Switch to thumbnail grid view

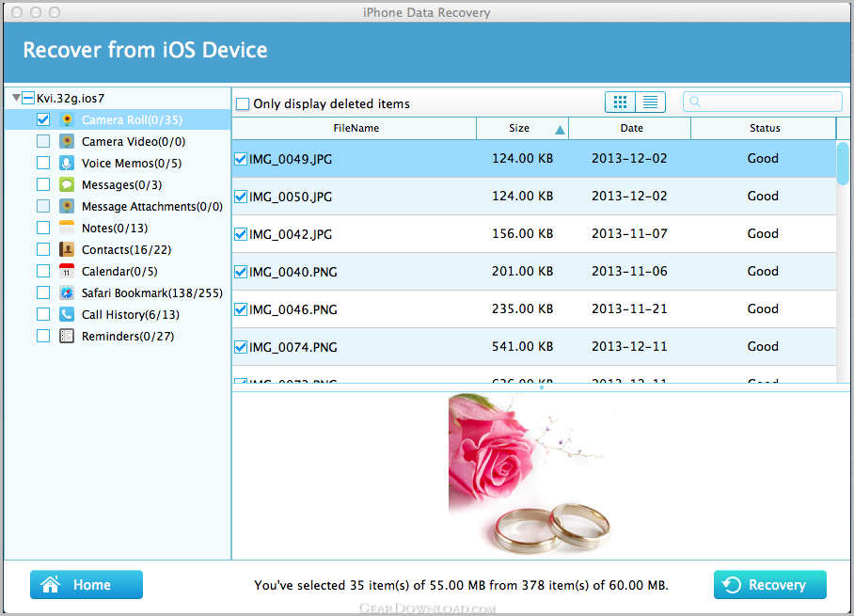621,102
